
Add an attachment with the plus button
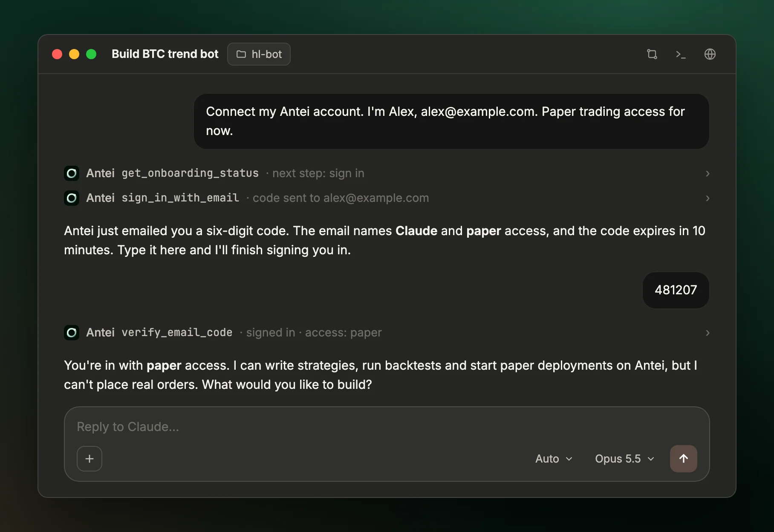(x=90, y=459)
